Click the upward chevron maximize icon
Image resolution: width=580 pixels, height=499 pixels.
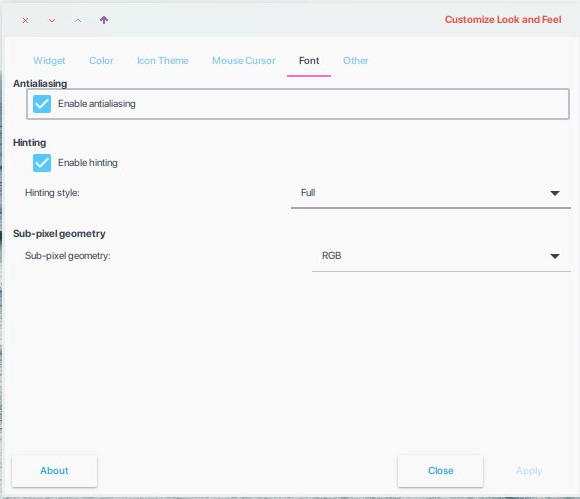(x=78, y=20)
